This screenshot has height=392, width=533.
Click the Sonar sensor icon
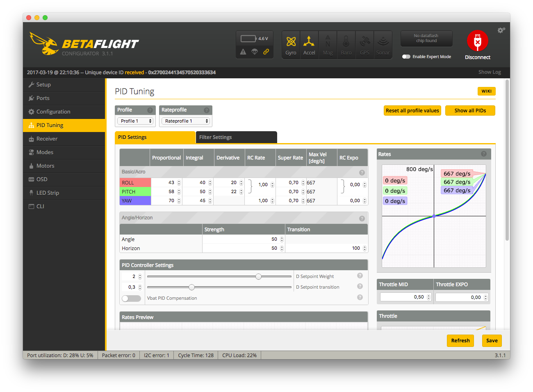[383, 45]
